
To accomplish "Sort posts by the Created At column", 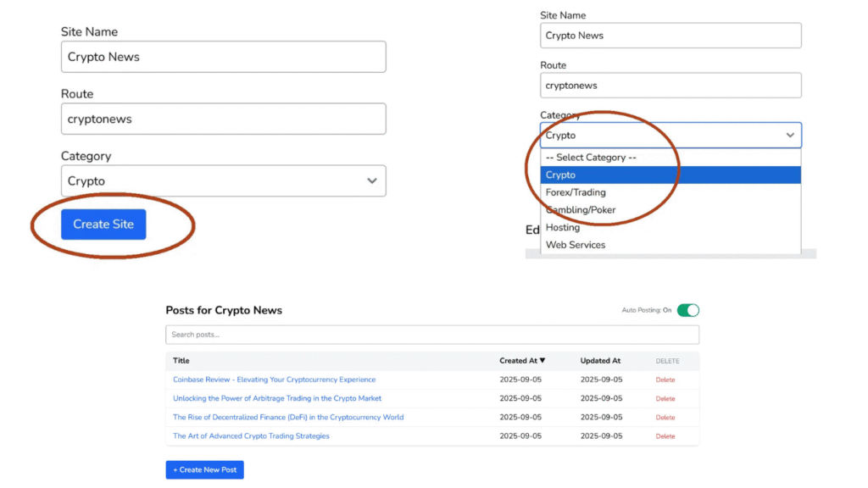I will coord(522,361).
